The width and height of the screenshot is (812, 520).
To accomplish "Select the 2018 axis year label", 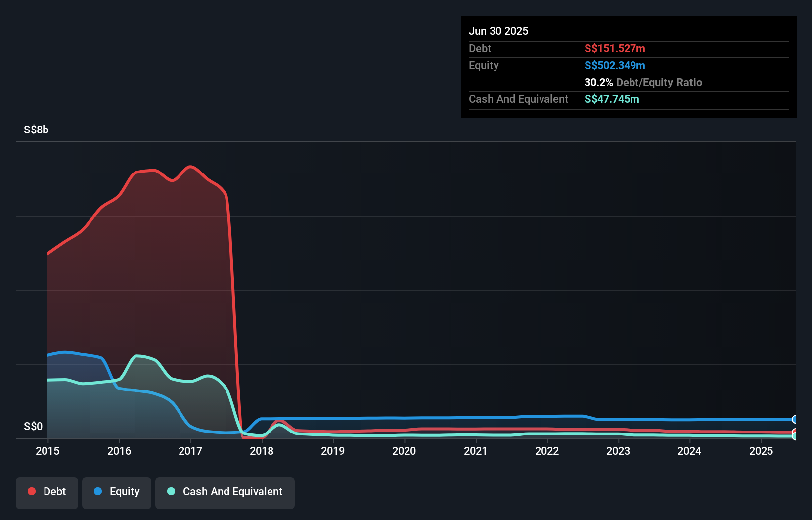I will click(262, 451).
